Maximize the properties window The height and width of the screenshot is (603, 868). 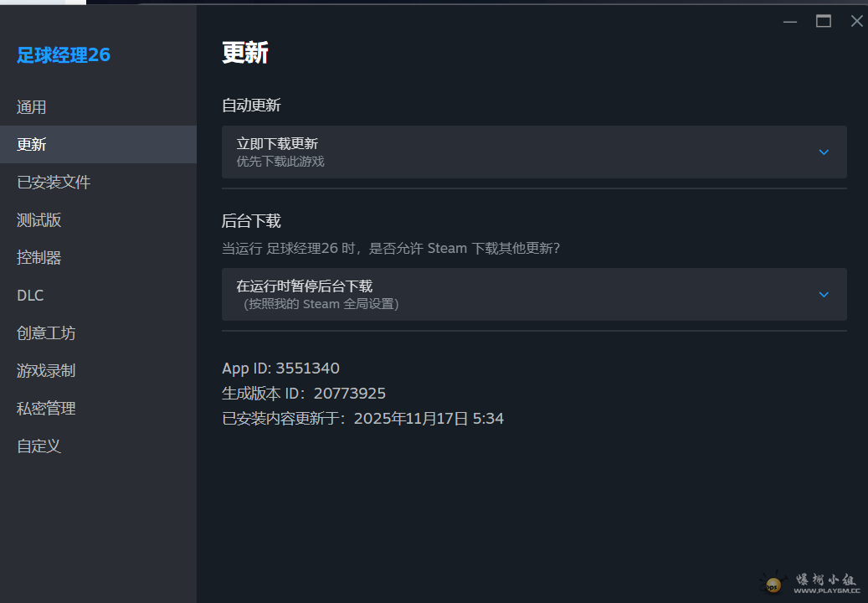click(x=824, y=22)
